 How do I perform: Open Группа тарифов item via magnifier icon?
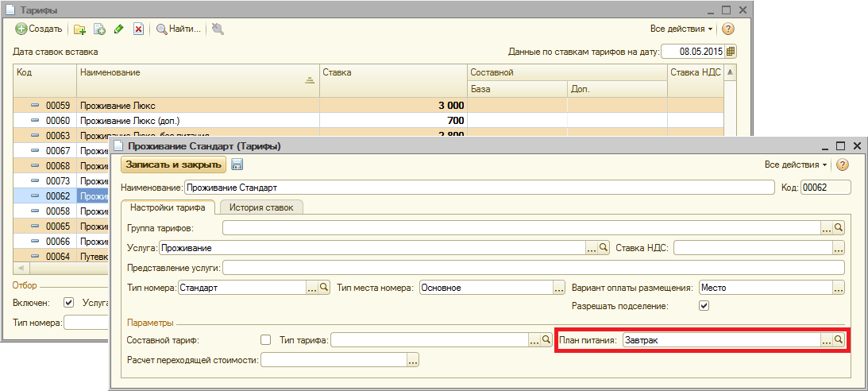click(x=839, y=227)
